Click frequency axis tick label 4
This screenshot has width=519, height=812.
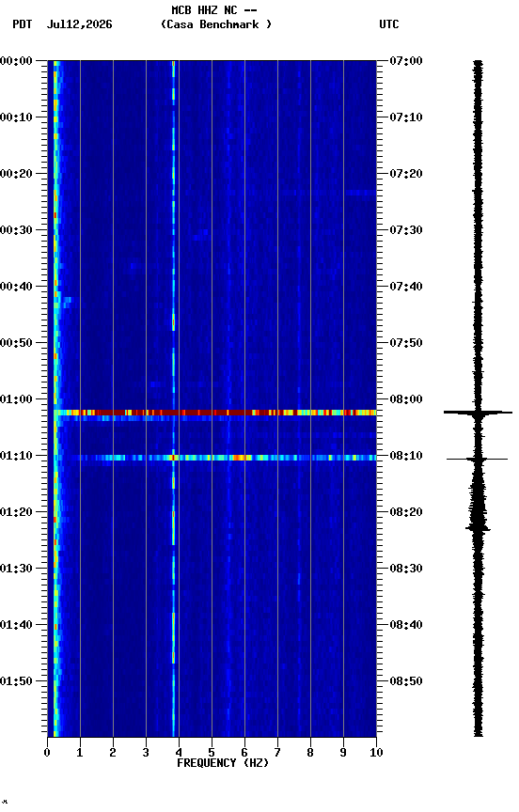tap(179, 753)
